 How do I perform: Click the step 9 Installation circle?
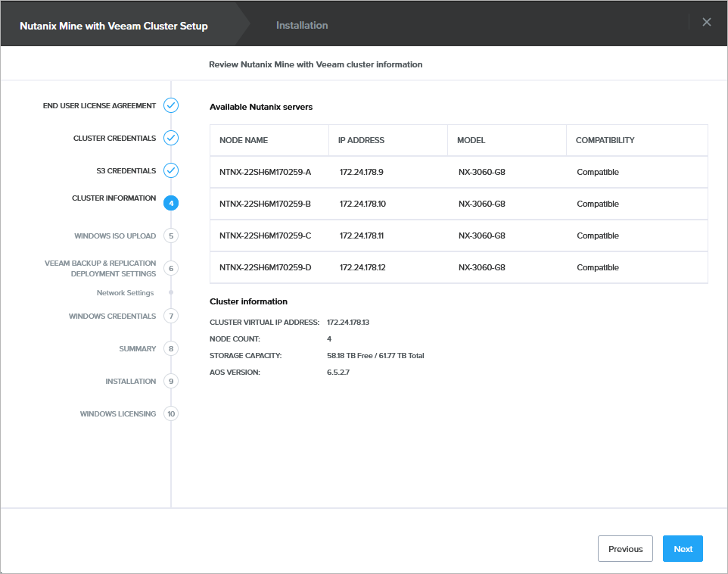coord(171,381)
